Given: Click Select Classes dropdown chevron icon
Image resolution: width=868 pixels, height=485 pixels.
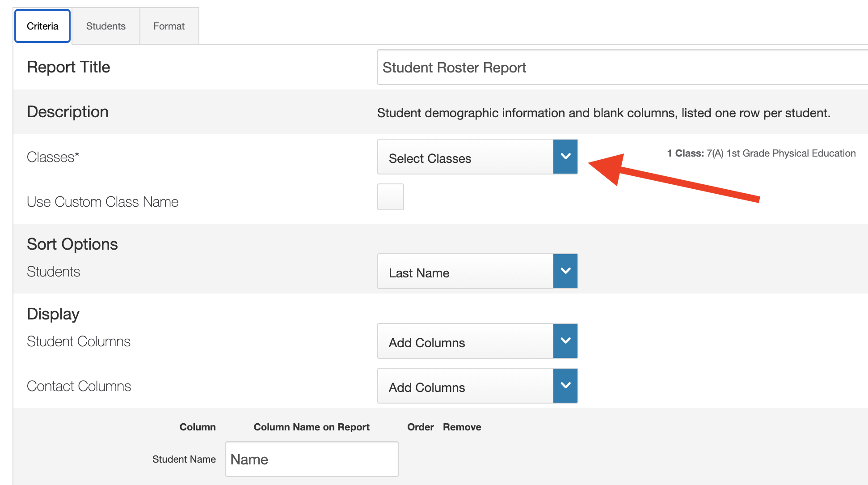Looking at the screenshot, I should point(565,157).
